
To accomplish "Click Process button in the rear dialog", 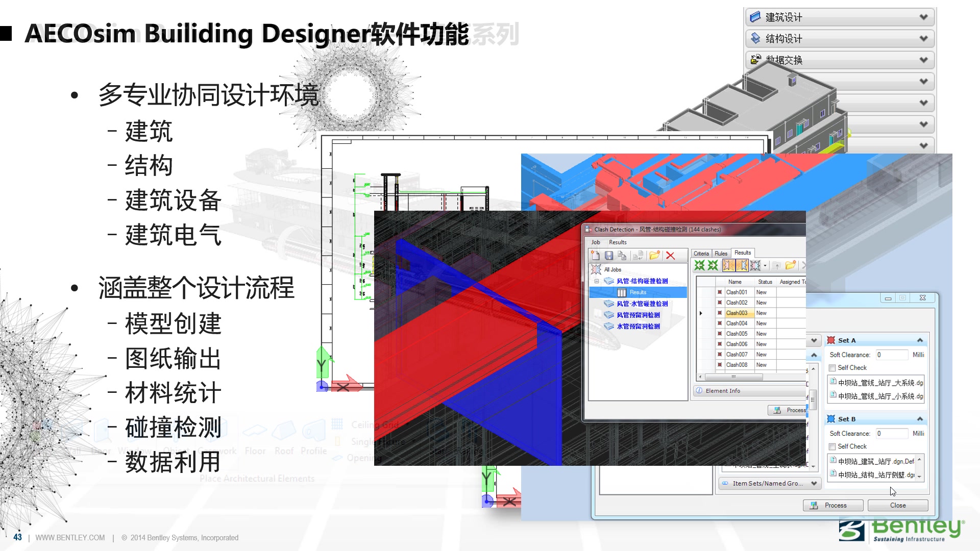I will point(833,505).
